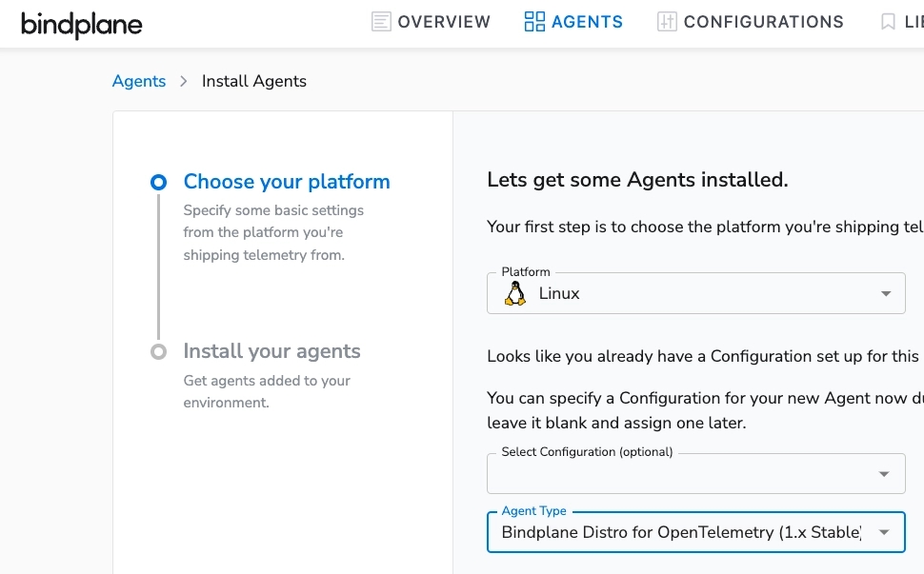The image size is (924, 574).
Task: Expand the Agent Type dropdown arrow
Action: tap(885, 532)
